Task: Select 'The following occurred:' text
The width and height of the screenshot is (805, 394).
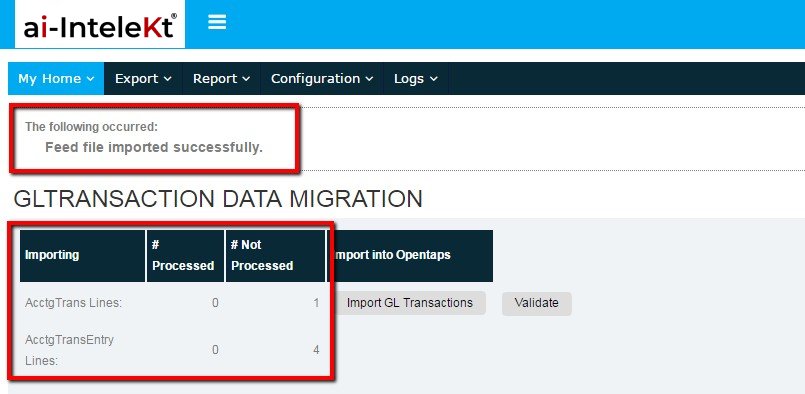Action: click(x=92, y=127)
